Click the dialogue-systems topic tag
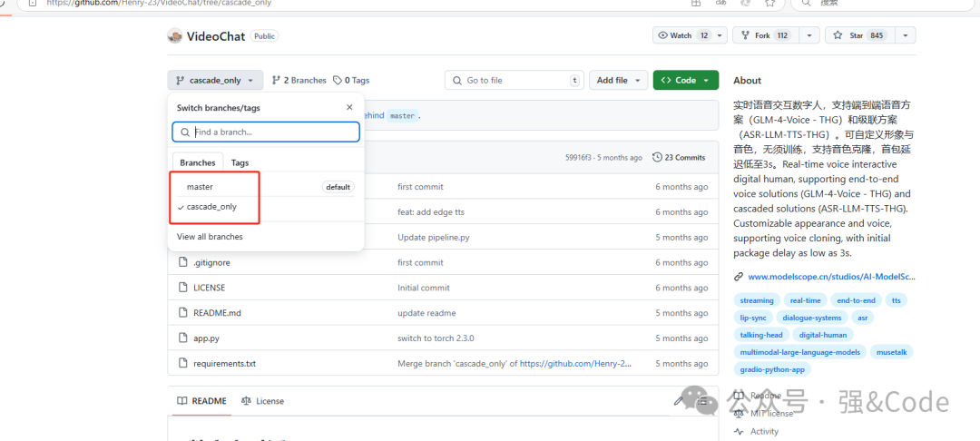Image resolution: width=980 pixels, height=441 pixels. tap(812, 318)
